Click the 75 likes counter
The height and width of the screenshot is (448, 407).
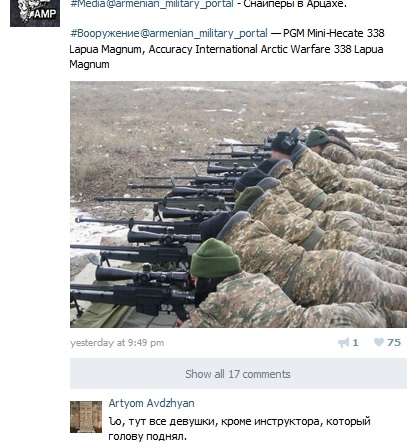pos(394,342)
